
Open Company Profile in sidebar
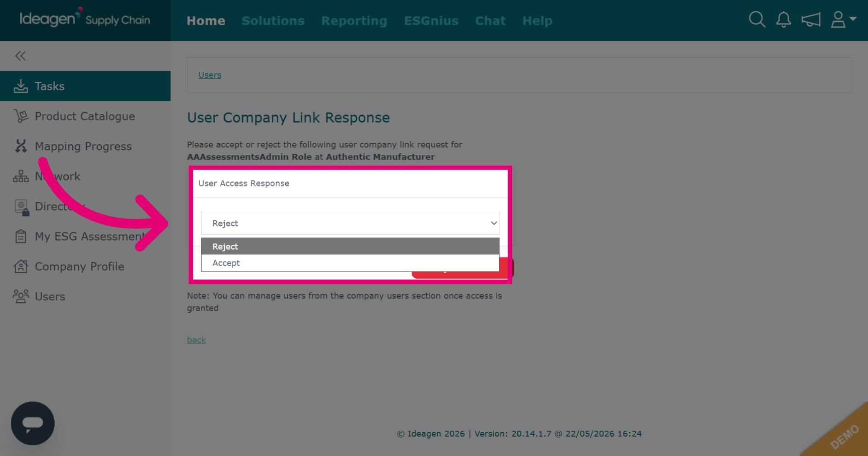pyautogui.click(x=85, y=266)
